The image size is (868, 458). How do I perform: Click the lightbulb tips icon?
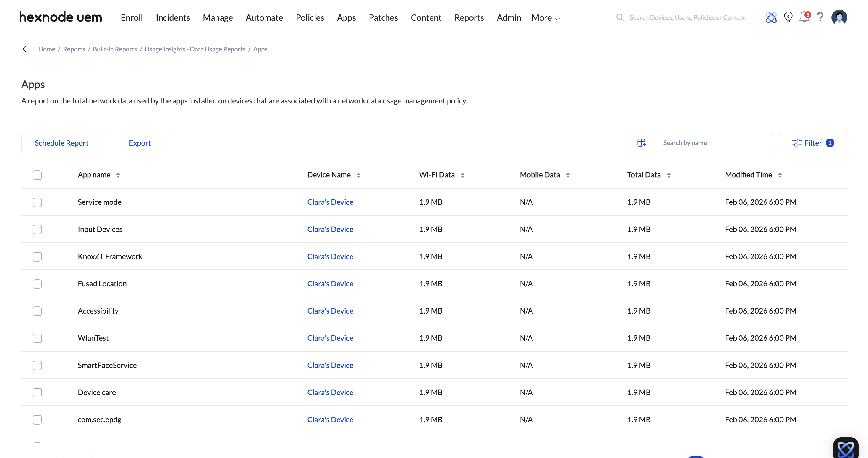[x=788, y=17]
